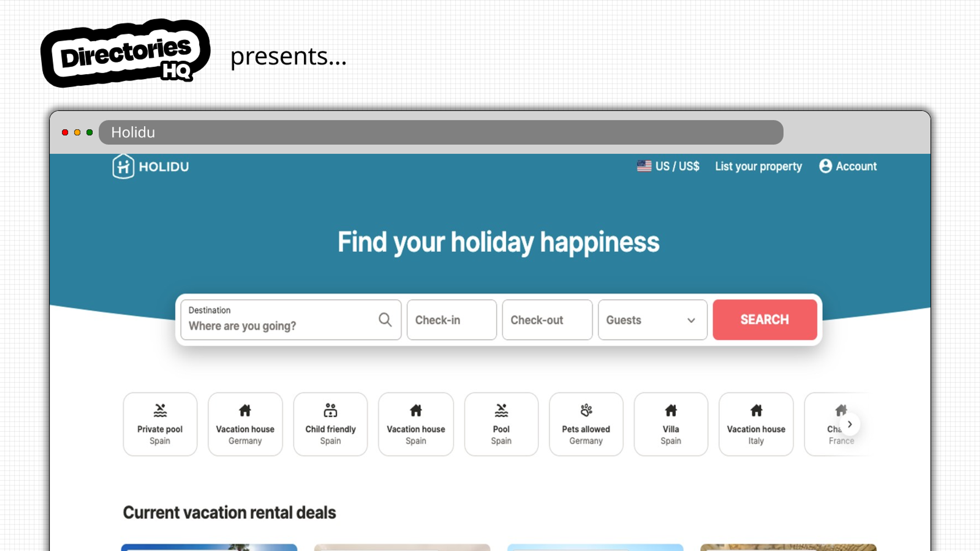Select the US / US$ currency toggle

pos(668,166)
